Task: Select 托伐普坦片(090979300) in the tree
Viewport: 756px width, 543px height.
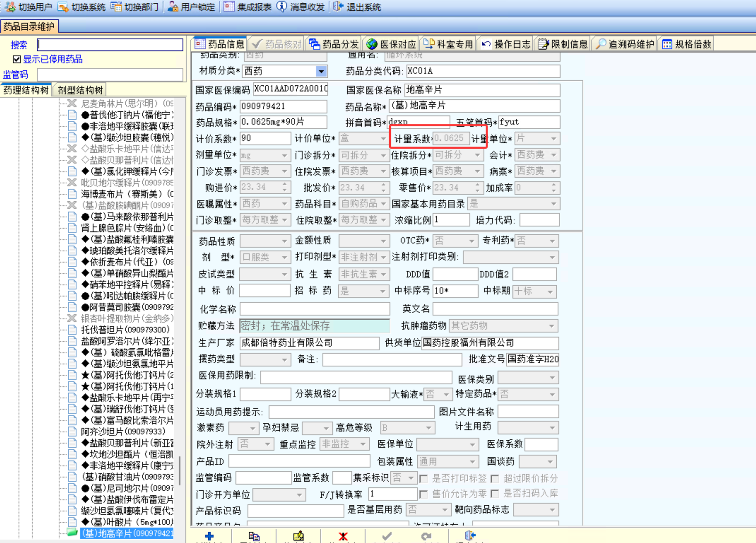Action: click(x=125, y=330)
